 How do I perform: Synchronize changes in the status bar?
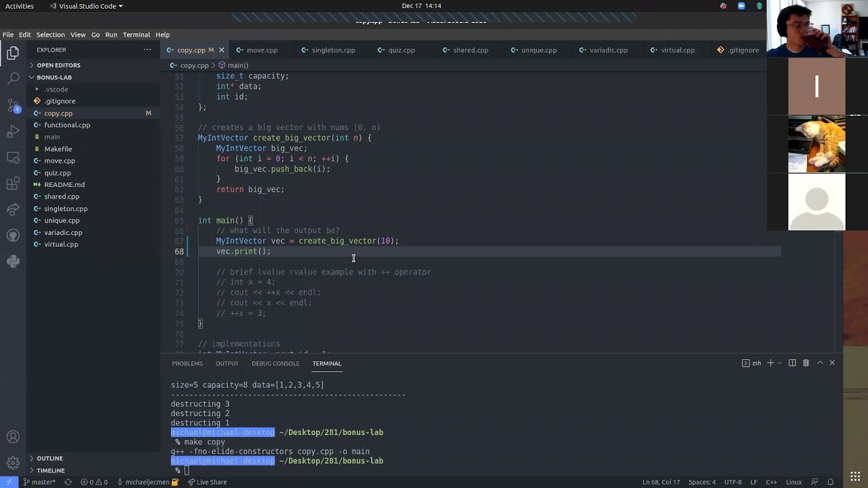(x=68, y=482)
